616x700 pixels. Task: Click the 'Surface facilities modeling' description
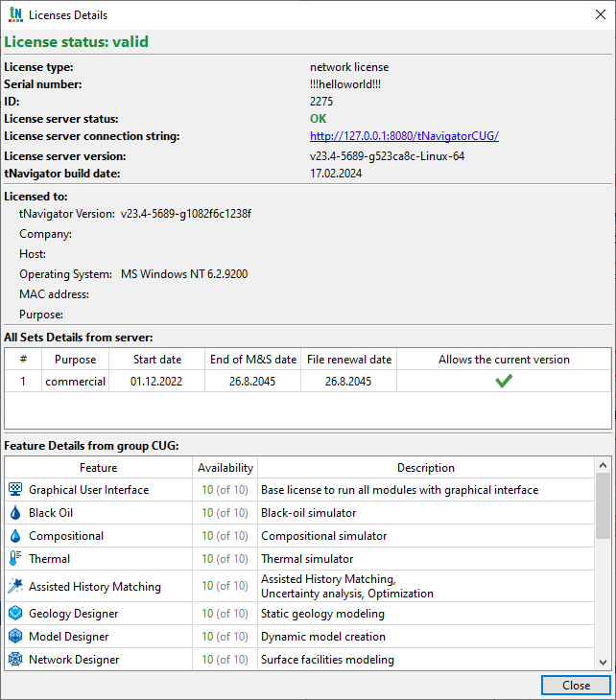click(x=327, y=660)
